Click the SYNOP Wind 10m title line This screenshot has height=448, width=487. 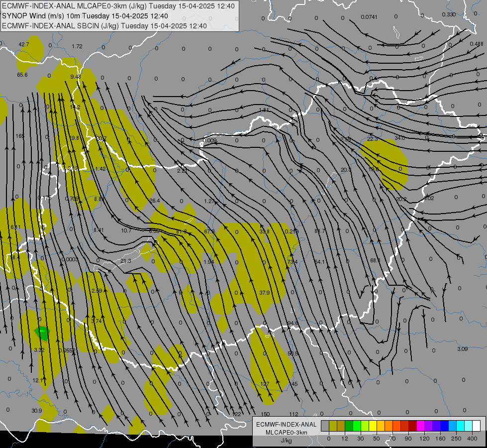pos(85,16)
